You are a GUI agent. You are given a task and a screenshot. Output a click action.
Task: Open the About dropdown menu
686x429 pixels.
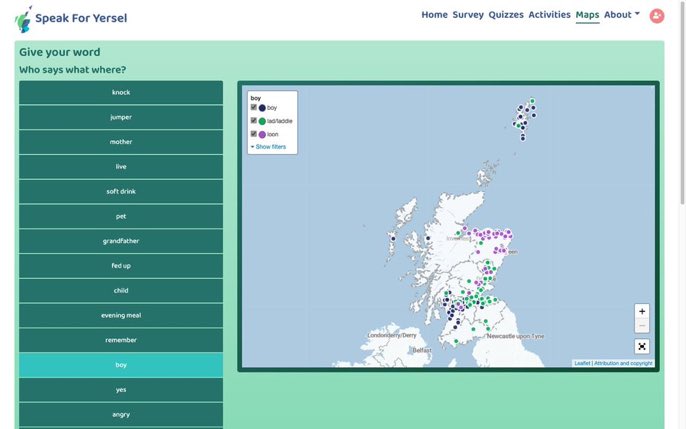click(x=622, y=15)
